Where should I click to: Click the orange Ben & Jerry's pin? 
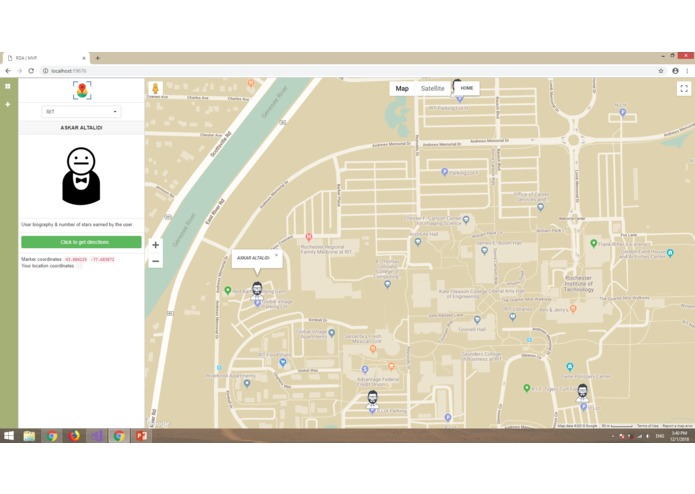pos(573,308)
